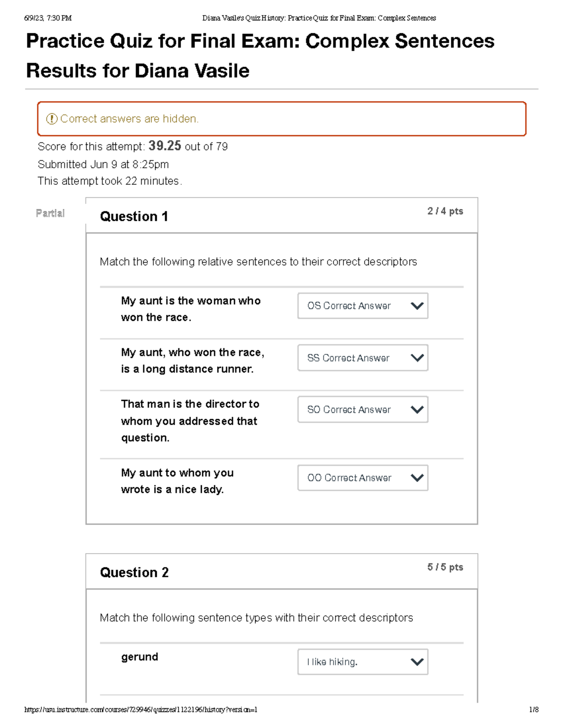Select the sentence "My aunt is the woman who won the race."
The image size is (563, 728).
pos(190,309)
